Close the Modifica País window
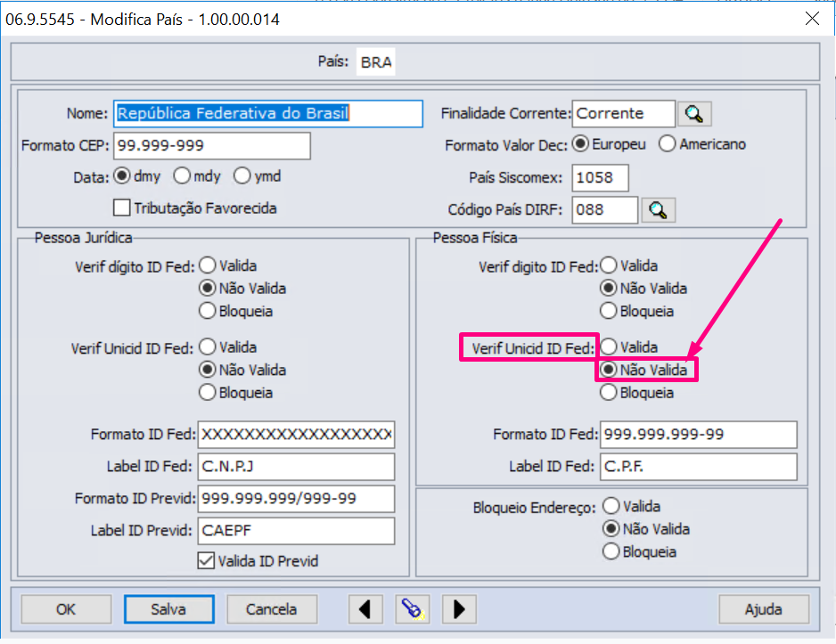Screen dimensions: 836x644 point(812,19)
